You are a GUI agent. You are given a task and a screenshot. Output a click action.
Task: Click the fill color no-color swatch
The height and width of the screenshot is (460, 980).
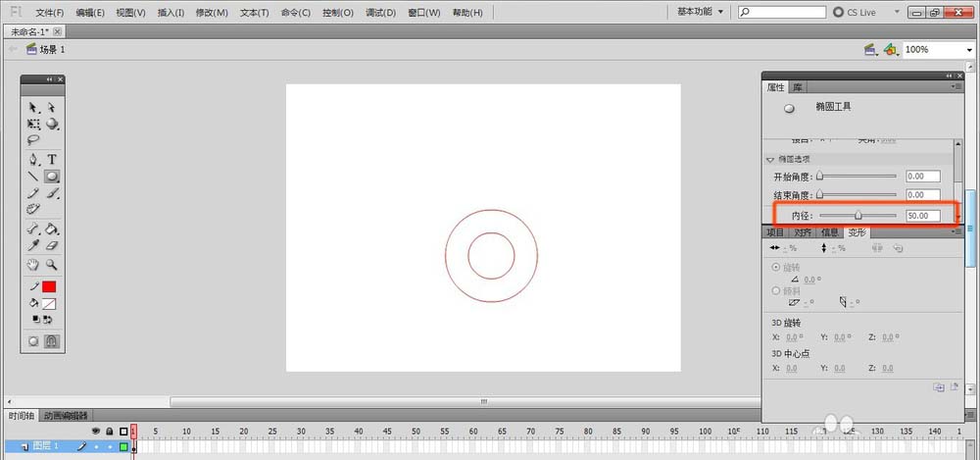[49, 304]
